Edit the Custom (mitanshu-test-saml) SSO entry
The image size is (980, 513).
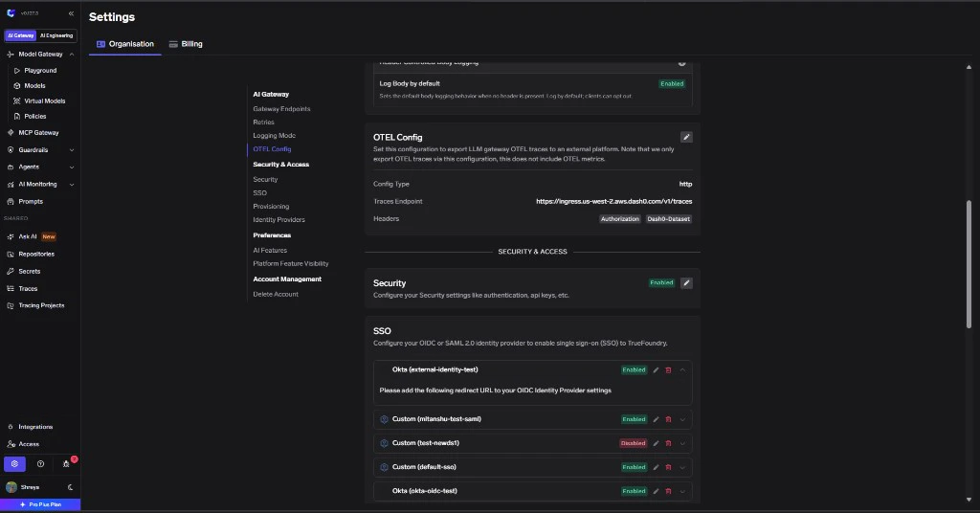(x=656, y=419)
